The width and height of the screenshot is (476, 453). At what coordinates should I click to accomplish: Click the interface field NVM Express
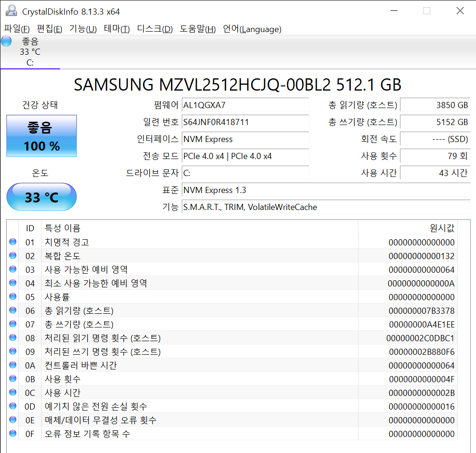(x=245, y=139)
